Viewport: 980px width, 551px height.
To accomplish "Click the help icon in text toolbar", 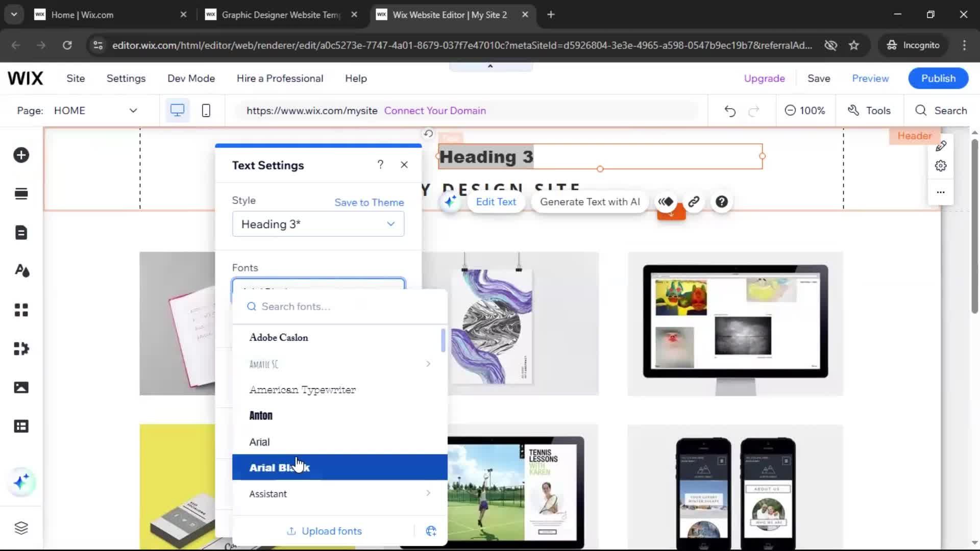I will coord(722,202).
